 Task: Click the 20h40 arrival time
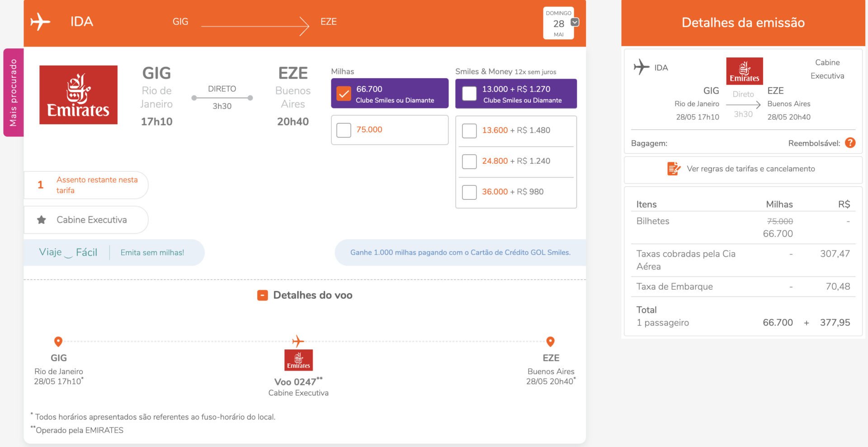[293, 122]
